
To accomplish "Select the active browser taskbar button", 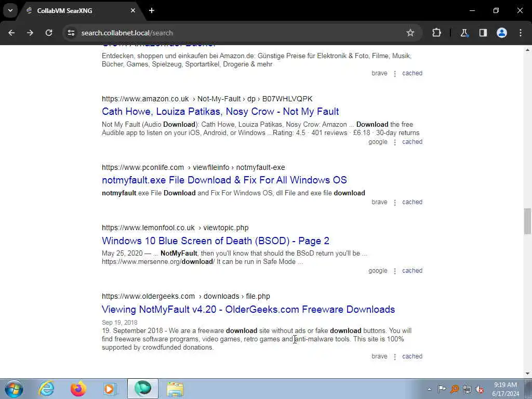I will coord(142,389).
